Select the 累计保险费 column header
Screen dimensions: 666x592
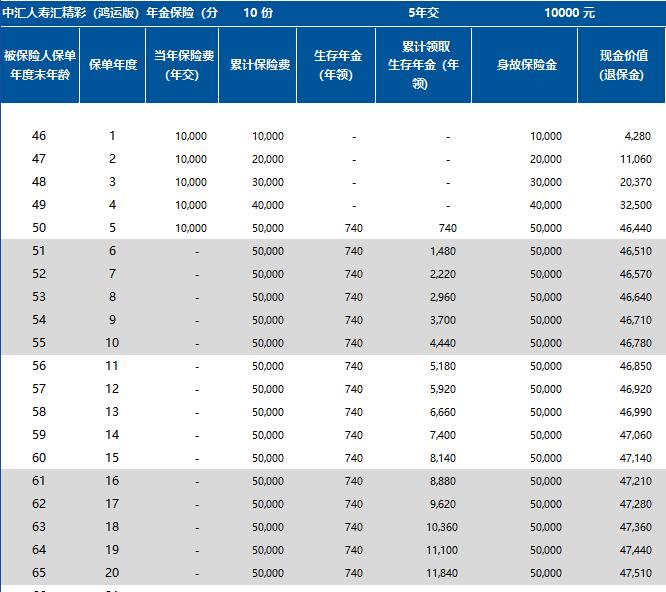[x=257, y=65]
